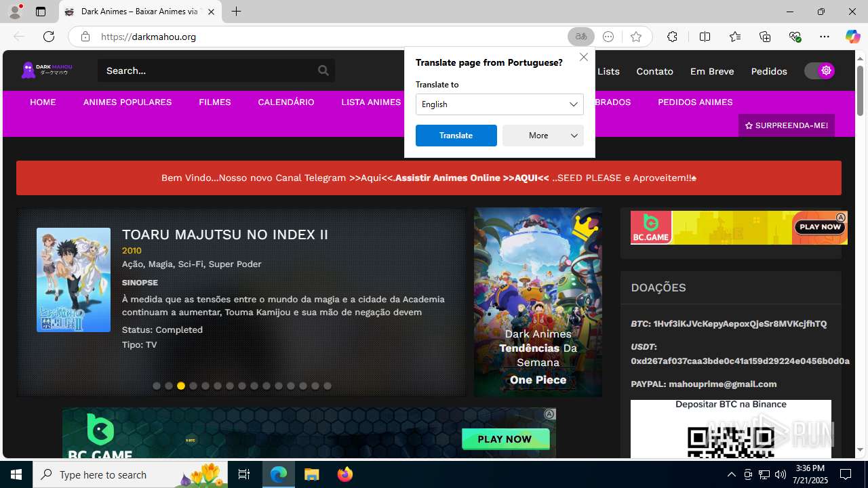Click the SURPREENDA-ME! button

[787, 125]
